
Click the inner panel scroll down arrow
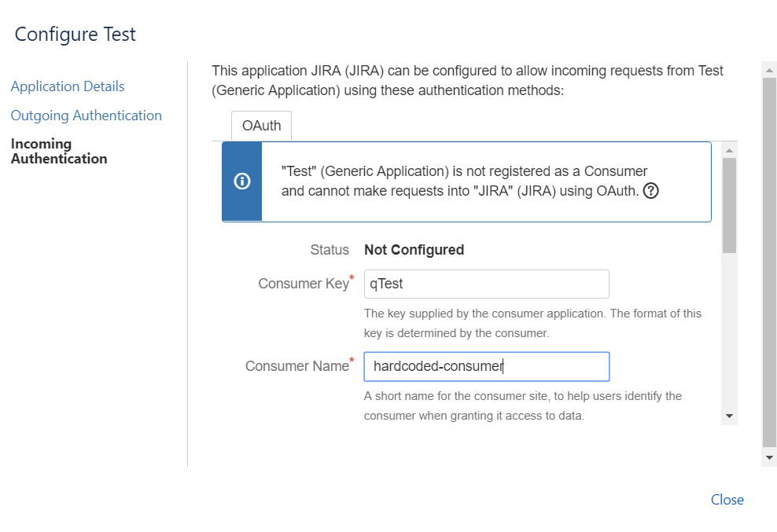pos(729,416)
